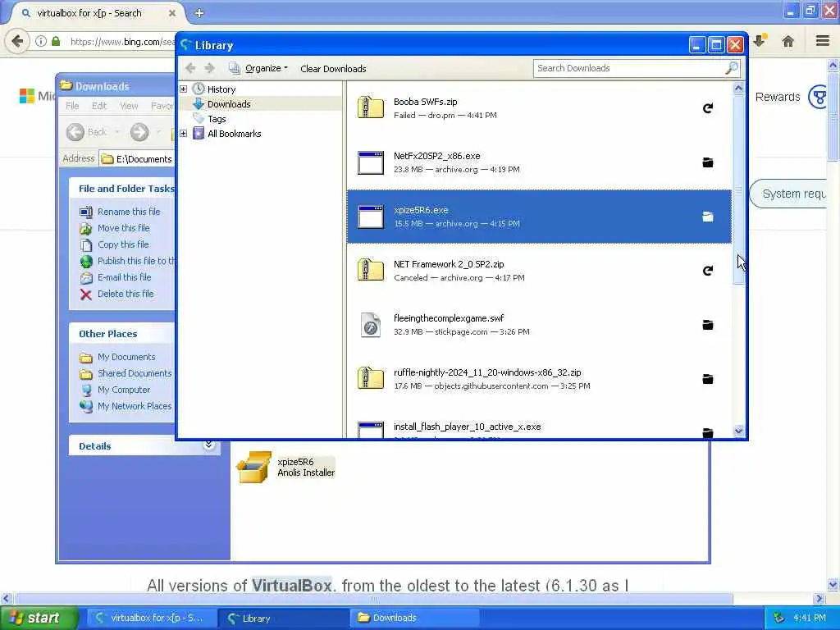Screen dimensions: 840x630
Task: Click the system tray network icon
Action: point(779,618)
